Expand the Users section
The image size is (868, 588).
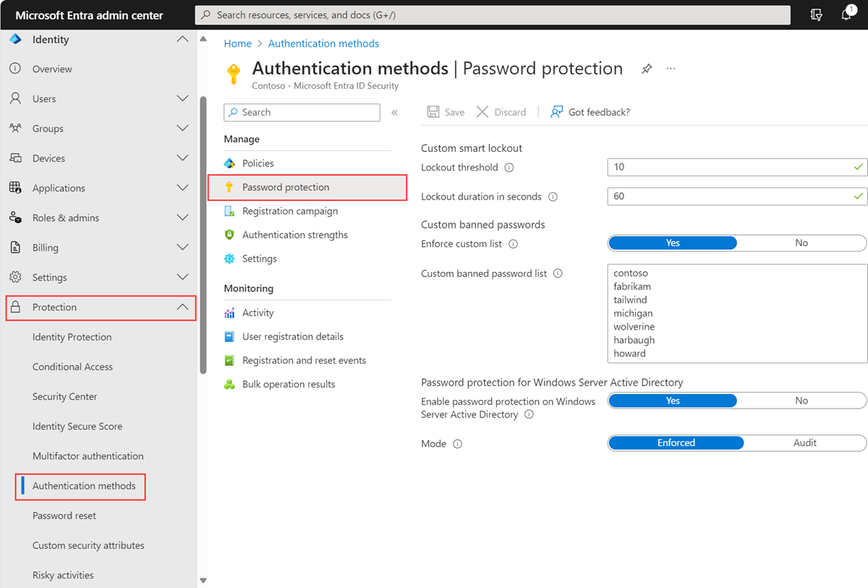pos(182,98)
